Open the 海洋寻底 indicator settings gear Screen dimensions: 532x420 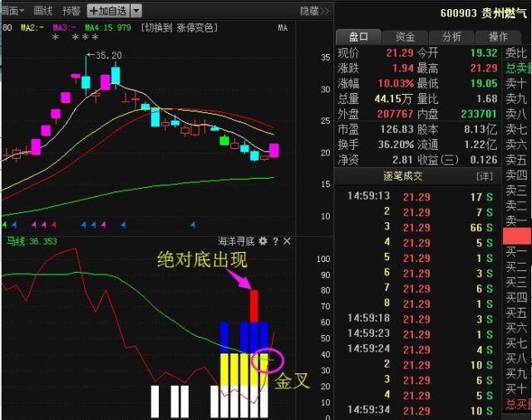pyautogui.click(x=263, y=241)
